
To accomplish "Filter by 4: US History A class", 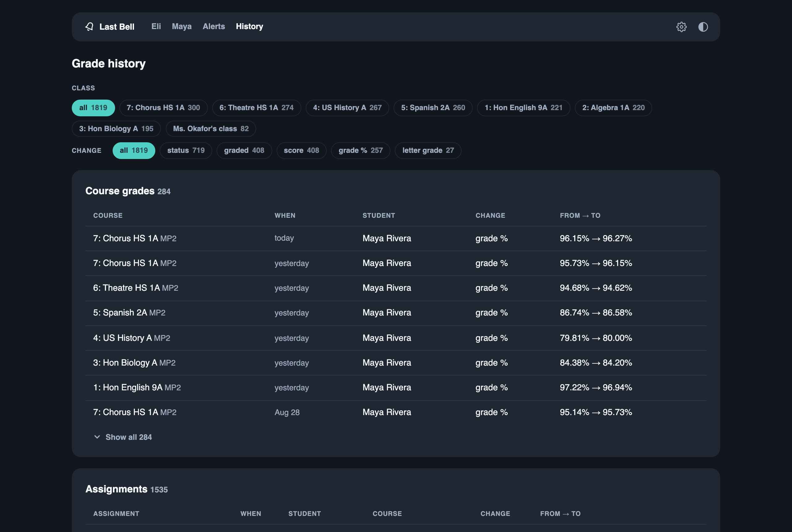I will coord(347,108).
